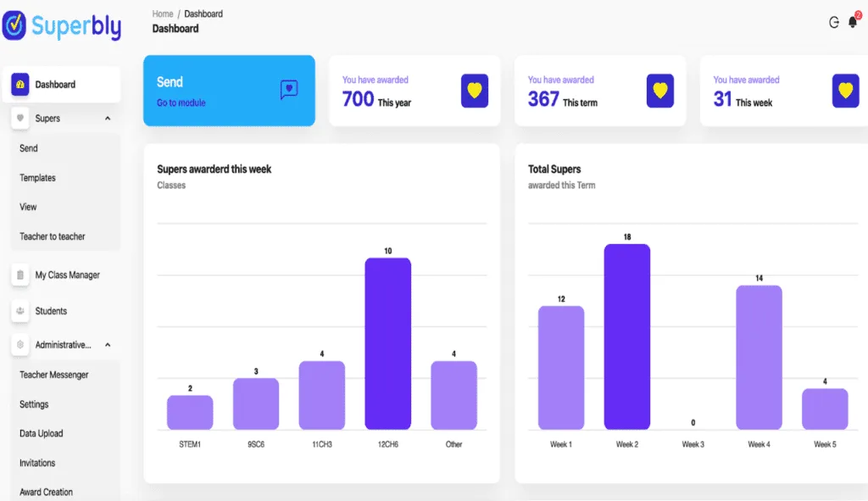This screenshot has height=501, width=868.
Task: Click the heart icon on 'This year' card
Action: point(475,90)
